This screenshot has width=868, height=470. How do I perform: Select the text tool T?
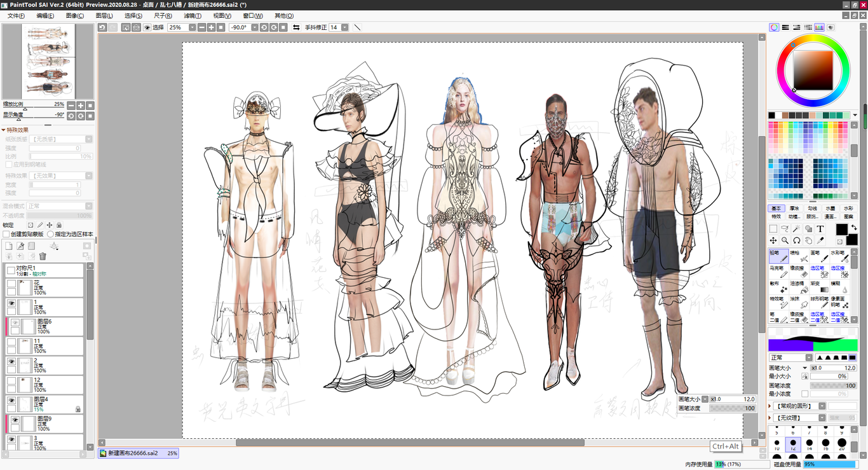pos(820,229)
